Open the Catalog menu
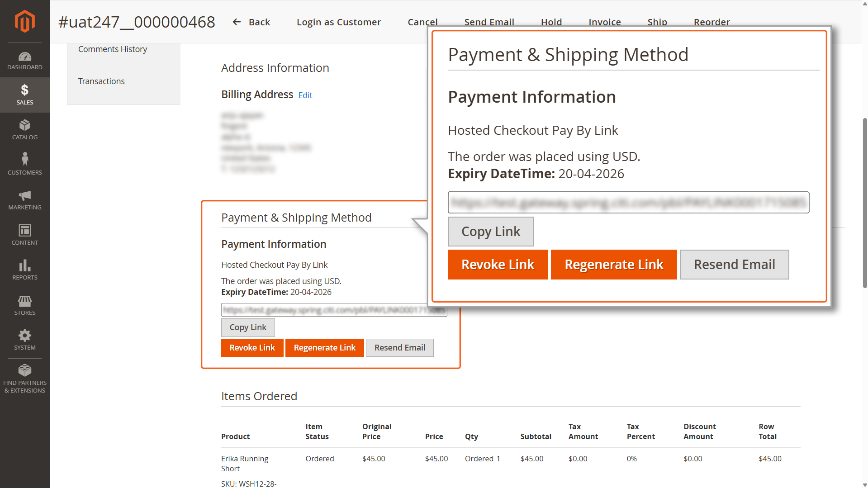The image size is (868, 488). point(24,130)
